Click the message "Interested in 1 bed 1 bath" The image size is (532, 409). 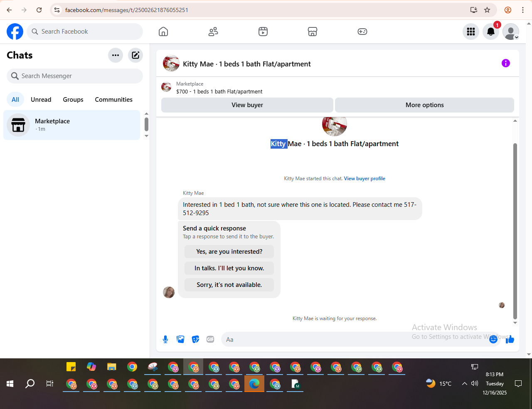(300, 209)
